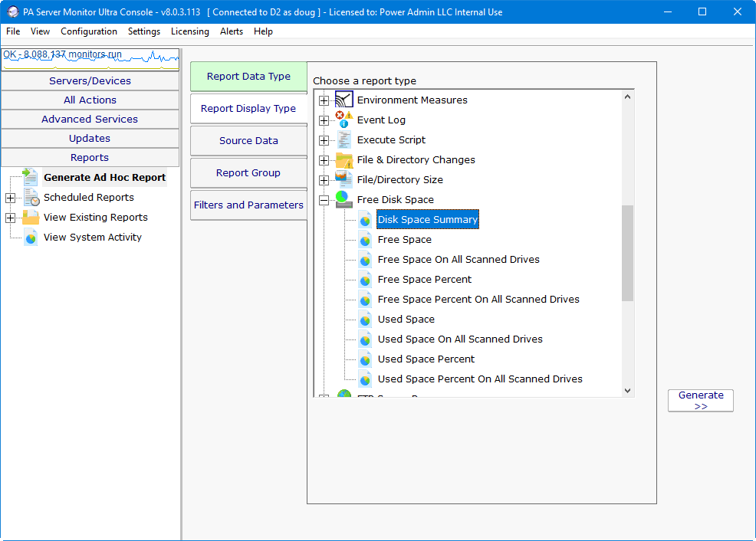This screenshot has width=756, height=541.
Task: Switch to the Report Data Type tab
Action: pos(248,77)
